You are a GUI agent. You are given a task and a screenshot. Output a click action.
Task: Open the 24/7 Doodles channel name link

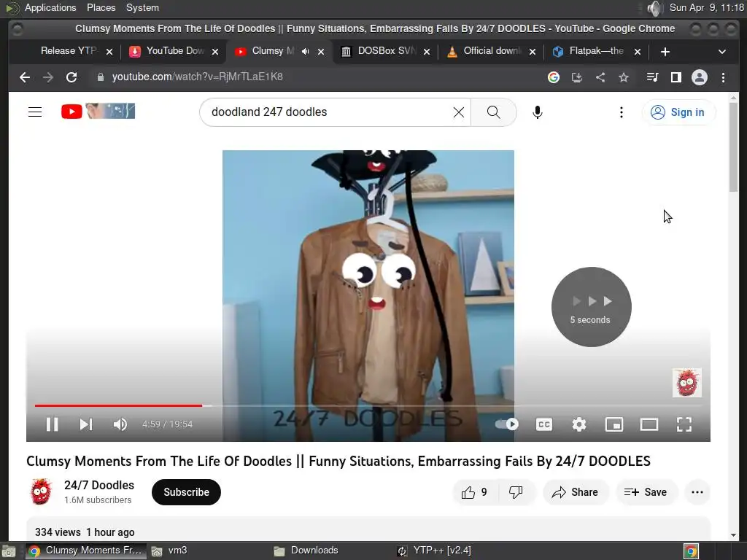(99, 485)
